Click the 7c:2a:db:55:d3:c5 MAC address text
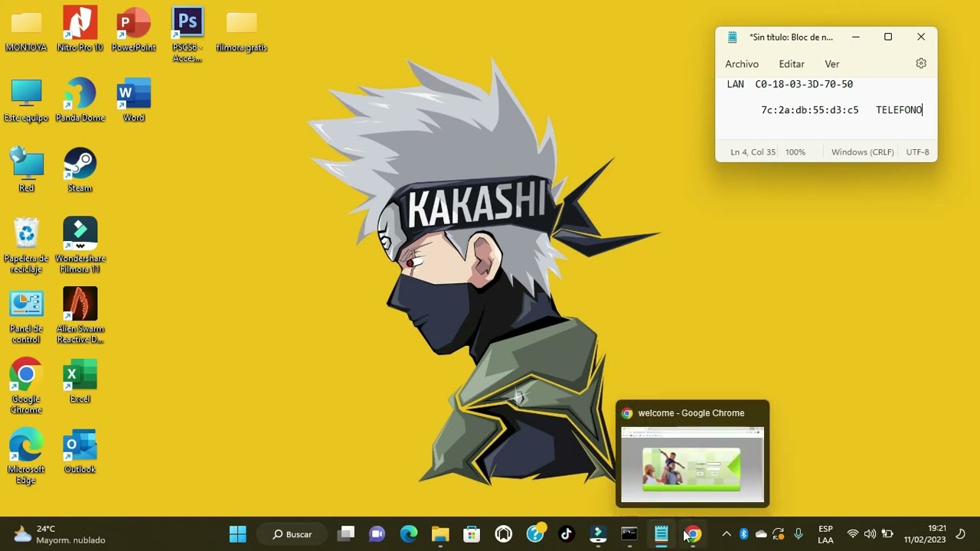The width and height of the screenshot is (980, 551). [810, 110]
